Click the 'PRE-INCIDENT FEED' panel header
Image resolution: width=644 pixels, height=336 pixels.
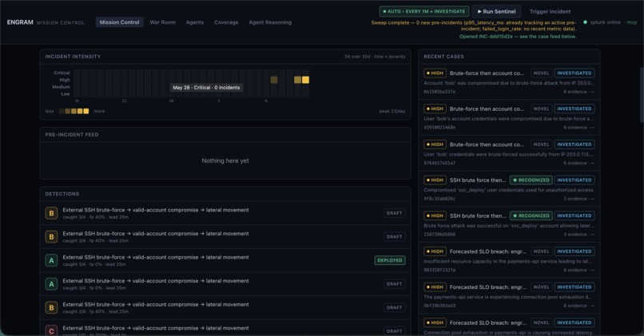[x=72, y=135]
